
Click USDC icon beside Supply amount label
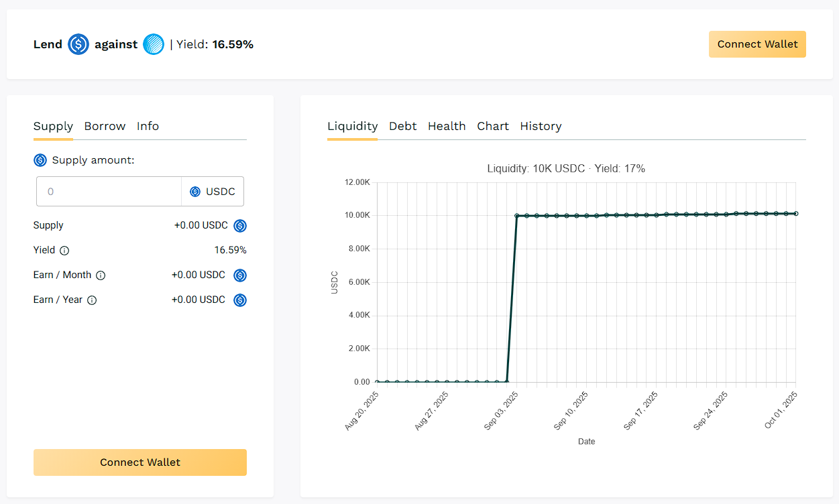pos(40,160)
